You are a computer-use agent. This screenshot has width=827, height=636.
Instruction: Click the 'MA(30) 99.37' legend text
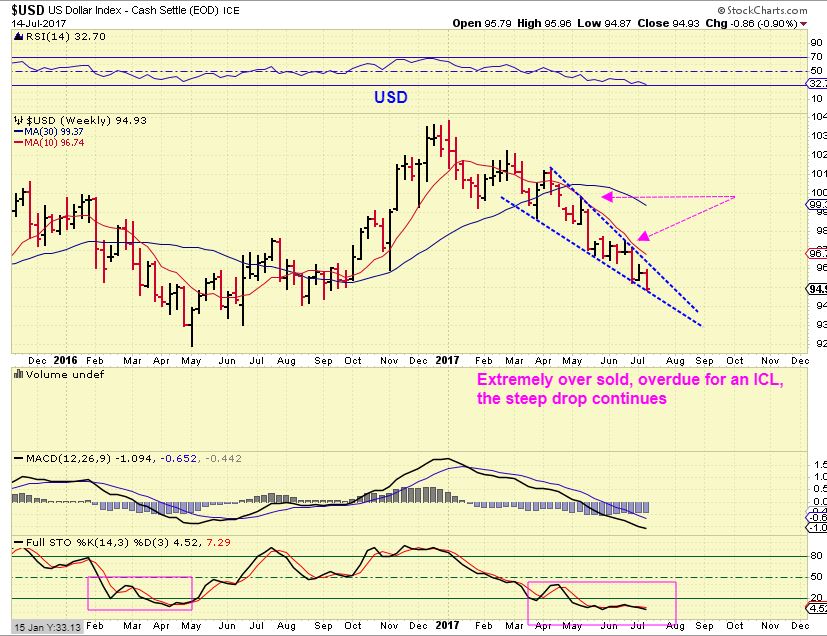pyautogui.click(x=54, y=131)
